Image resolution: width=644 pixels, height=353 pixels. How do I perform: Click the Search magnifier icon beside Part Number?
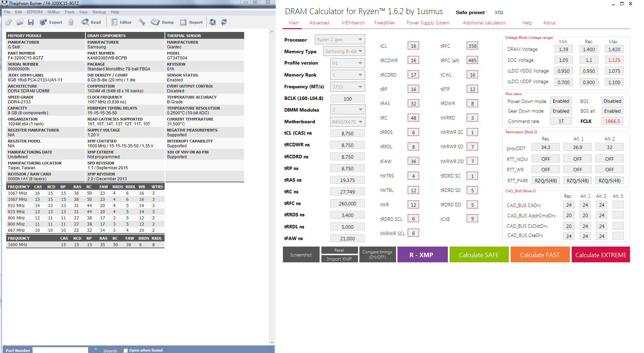(x=97, y=350)
